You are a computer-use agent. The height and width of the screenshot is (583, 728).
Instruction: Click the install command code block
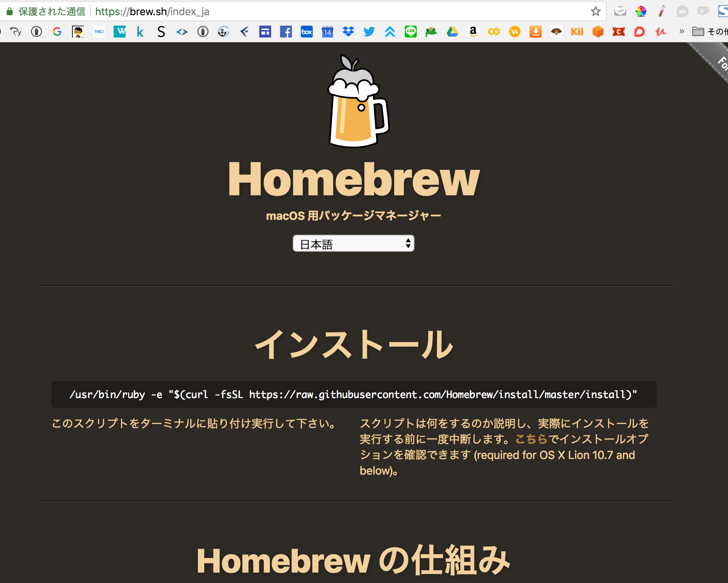pyautogui.click(x=354, y=394)
